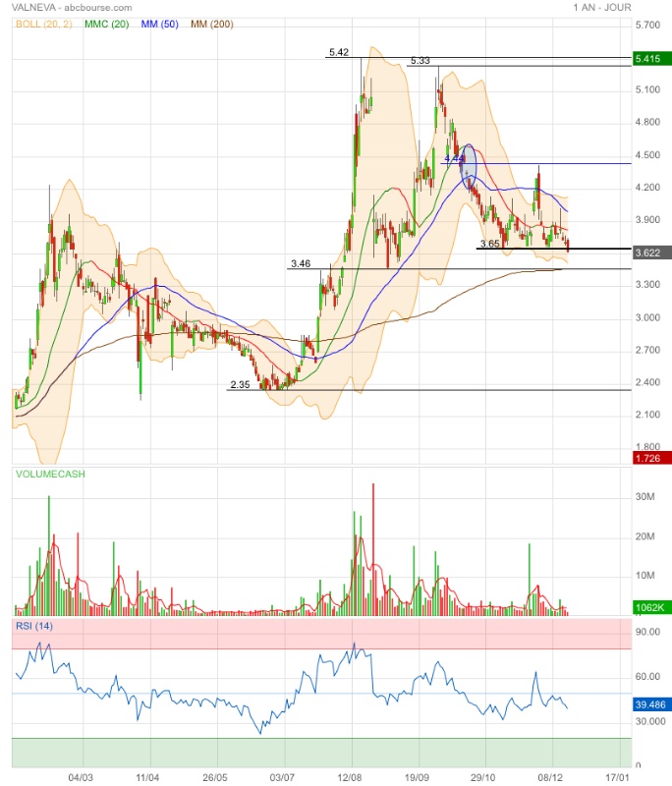The image size is (672, 786).
Task: Click the 1 AN - JOUR period label
Action: (602, 8)
